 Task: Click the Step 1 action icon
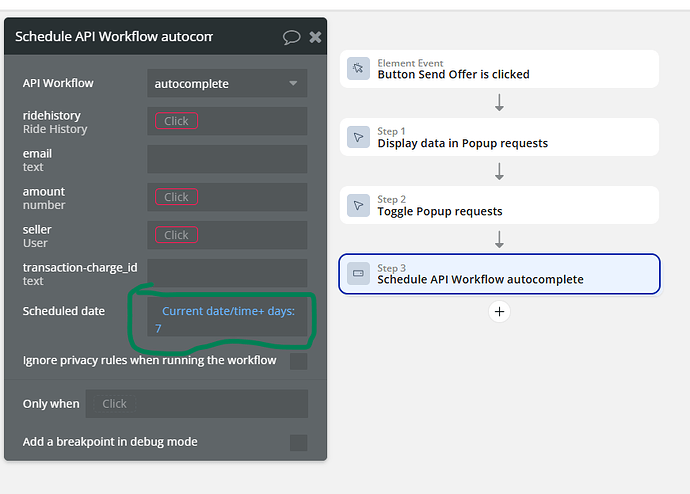coord(358,137)
